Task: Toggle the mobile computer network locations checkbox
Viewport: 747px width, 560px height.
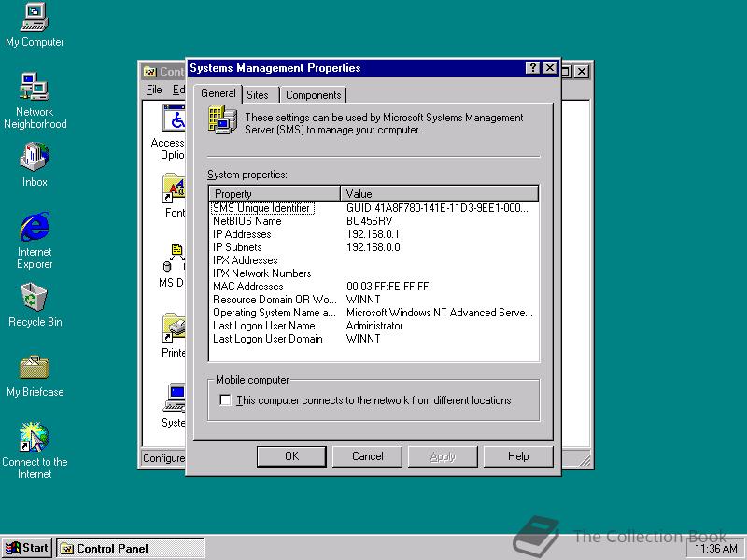Action: [x=225, y=399]
